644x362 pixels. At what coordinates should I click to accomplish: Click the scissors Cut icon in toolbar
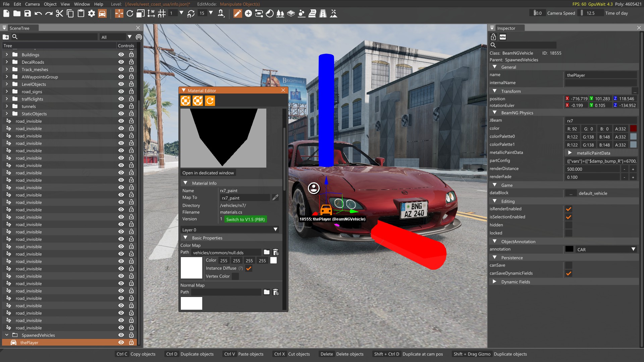(x=59, y=13)
